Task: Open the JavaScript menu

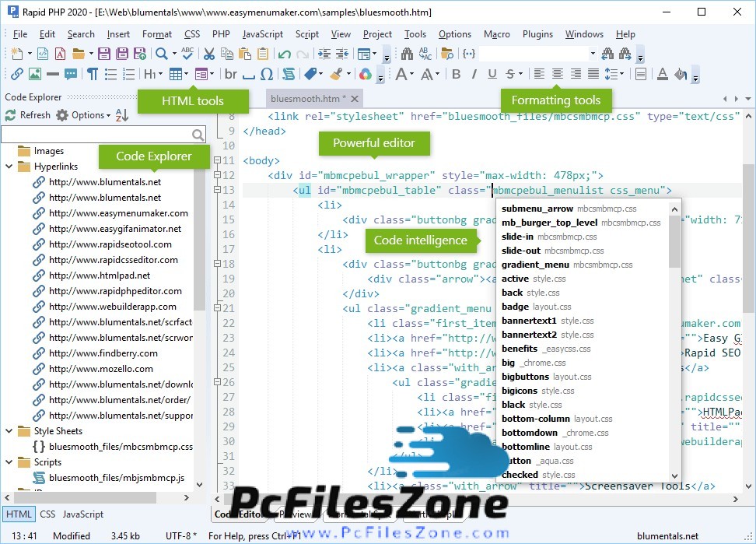Action: click(x=263, y=34)
